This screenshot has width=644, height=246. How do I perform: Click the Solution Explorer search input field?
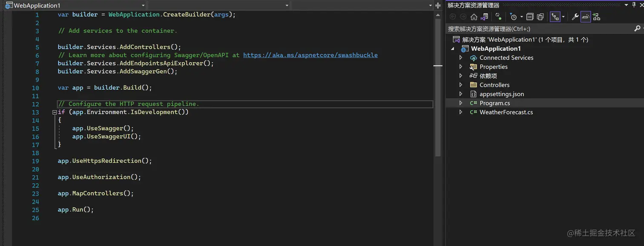(539, 29)
